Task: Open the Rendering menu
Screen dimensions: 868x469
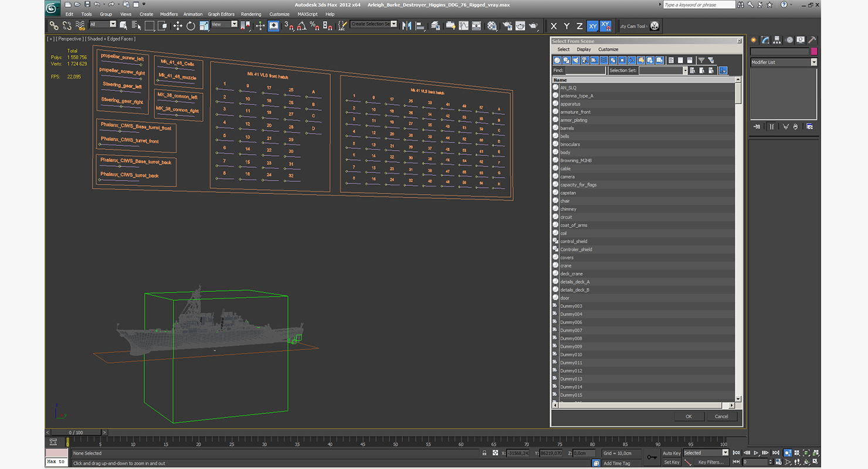Action: 251,14
